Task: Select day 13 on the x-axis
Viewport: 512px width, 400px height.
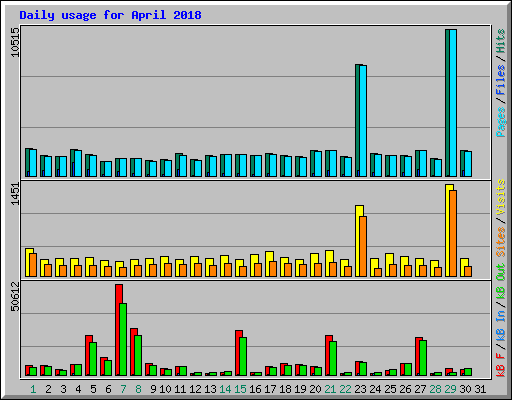Action: (210, 389)
